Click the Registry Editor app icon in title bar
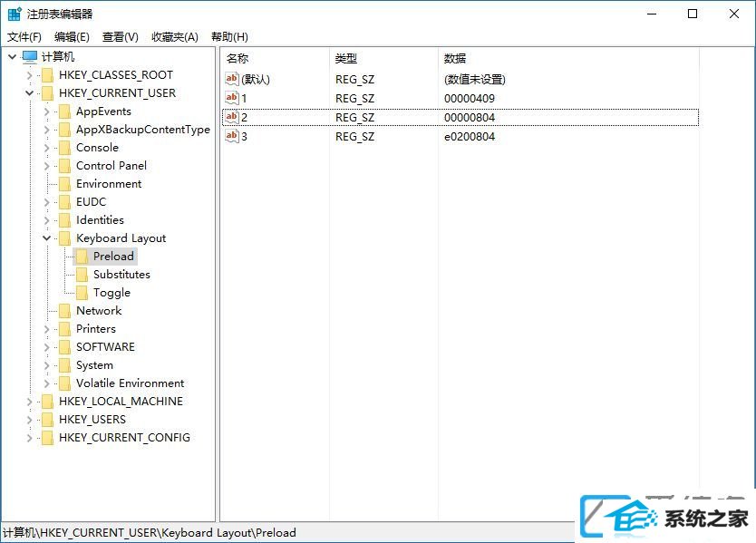 [x=15, y=14]
